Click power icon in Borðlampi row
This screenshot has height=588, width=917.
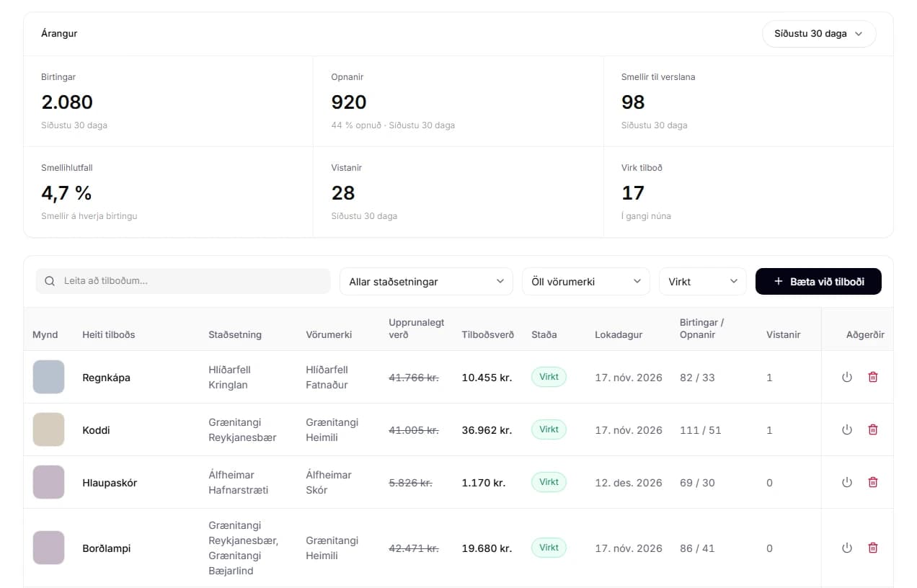click(847, 548)
